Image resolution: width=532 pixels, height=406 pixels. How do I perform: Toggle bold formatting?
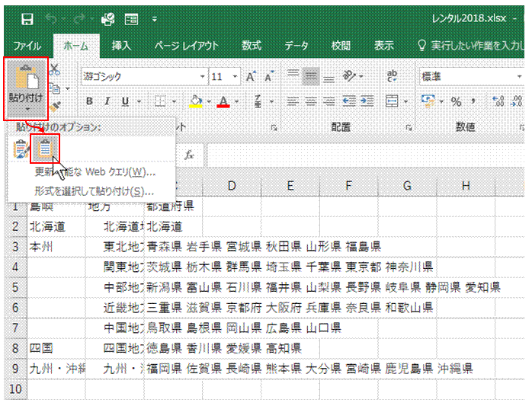pos(89,101)
